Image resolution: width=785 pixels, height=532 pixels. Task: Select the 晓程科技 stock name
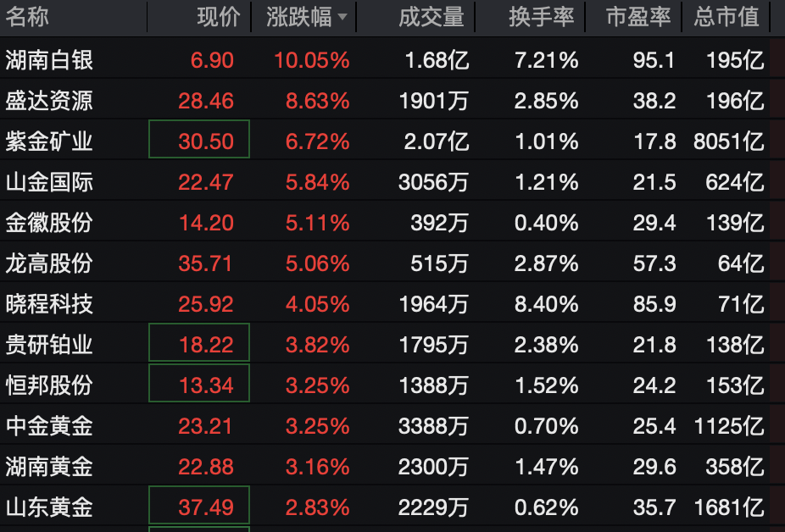[x=49, y=304]
